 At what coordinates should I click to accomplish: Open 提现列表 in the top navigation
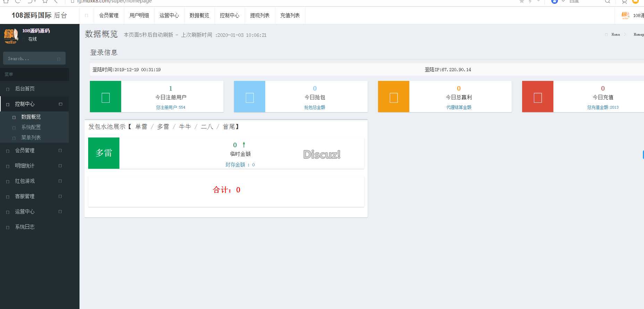pos(260,15)
